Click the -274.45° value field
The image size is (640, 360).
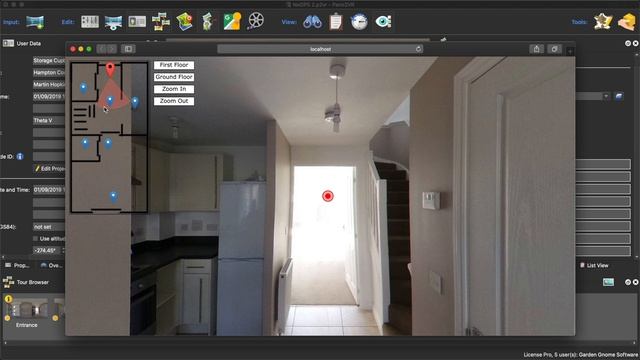click(46, 250)
